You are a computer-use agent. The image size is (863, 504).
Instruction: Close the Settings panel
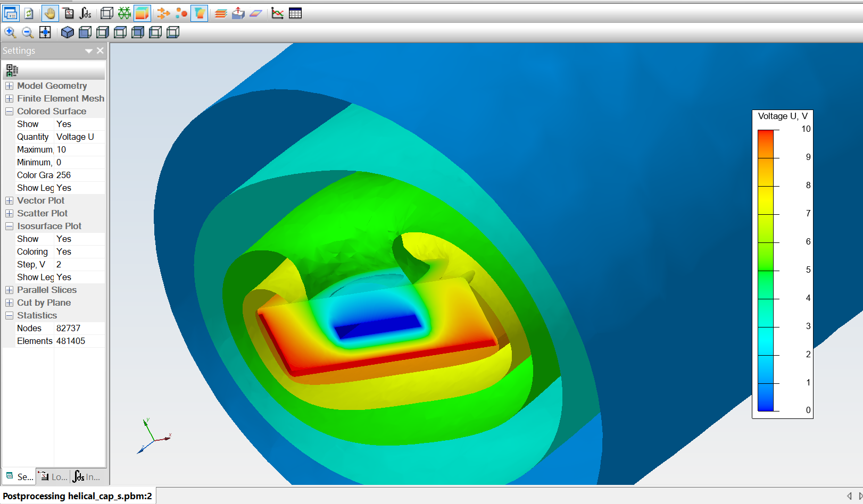tap(100, 51)
